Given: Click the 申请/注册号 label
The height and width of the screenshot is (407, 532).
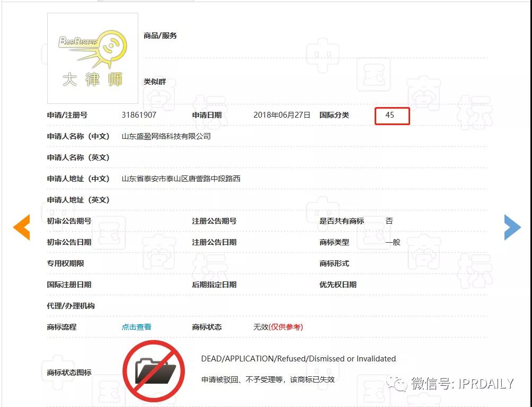Looking at the screenshot, I should [67, 115].
